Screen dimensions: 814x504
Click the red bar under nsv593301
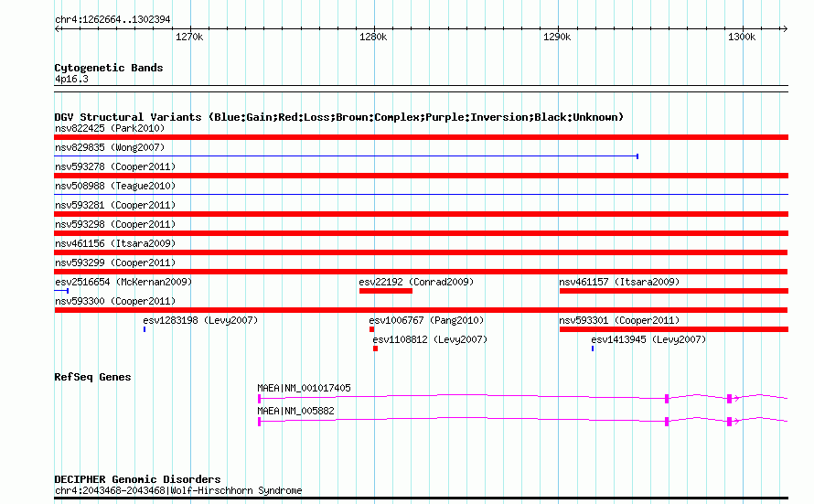tap(674, 329)
